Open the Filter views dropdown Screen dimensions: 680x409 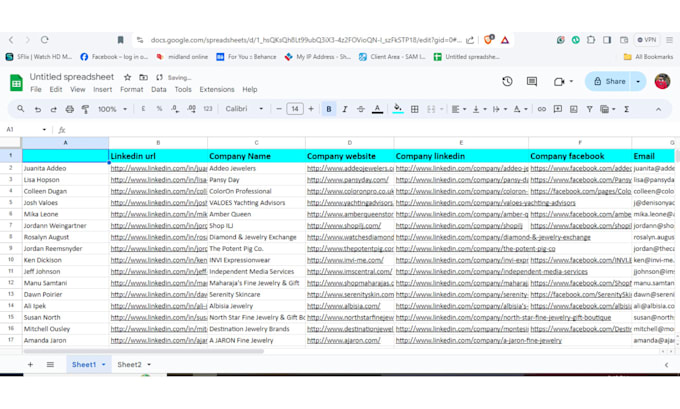click(x=608, y=109)
